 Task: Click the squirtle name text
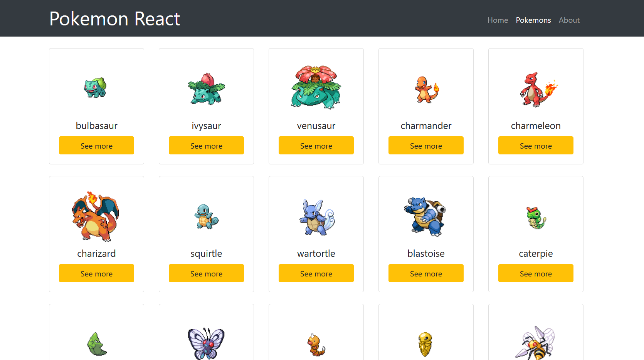[206, 254]
